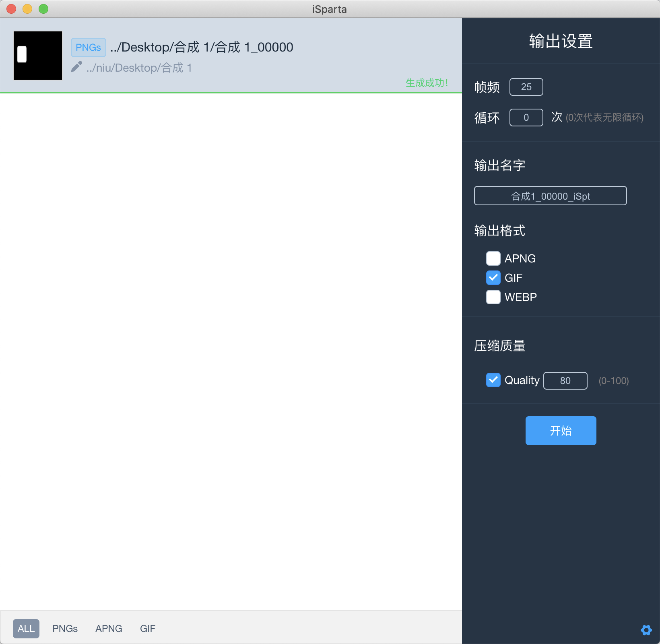Toggle the Quality compression checkbox

(x=493, y=380)
